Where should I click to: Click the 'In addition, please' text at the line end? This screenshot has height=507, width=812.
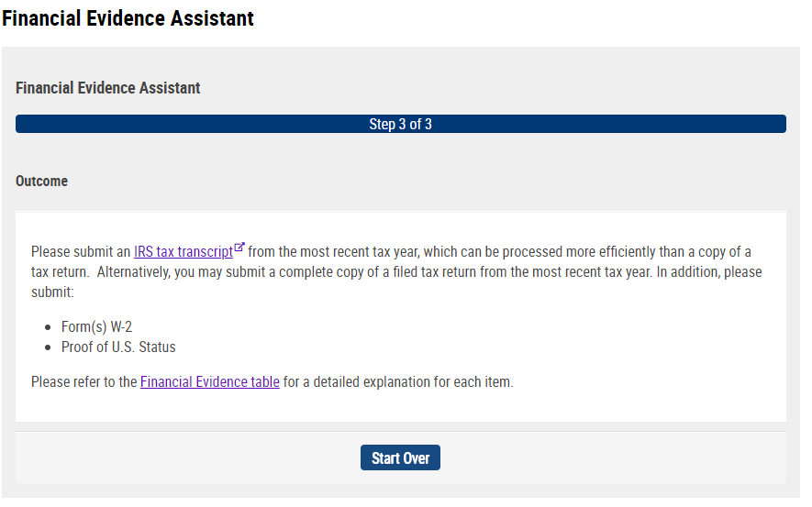tap(709, 272)
